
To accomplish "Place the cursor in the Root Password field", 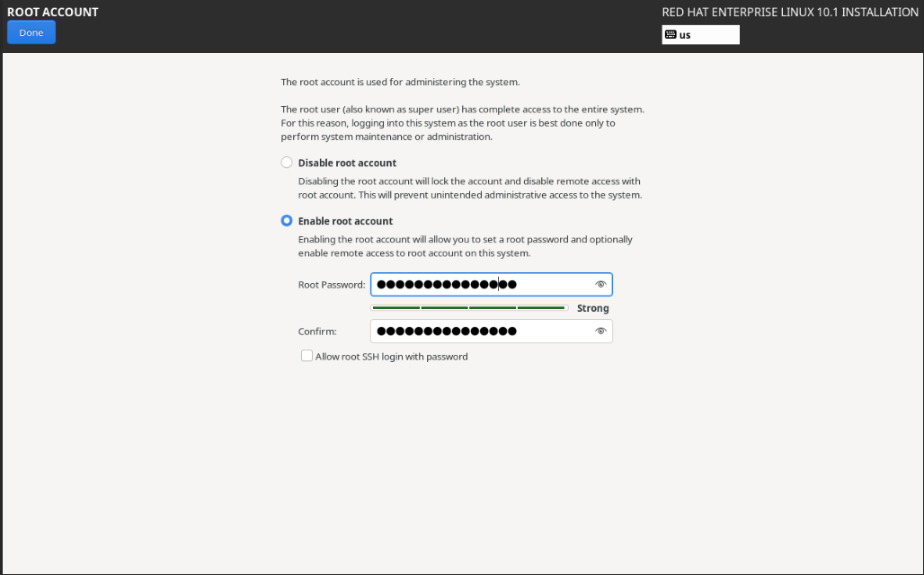I will tap(476, 284).
